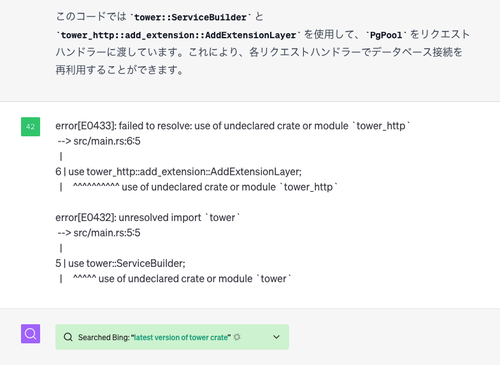Screen dimensions: 500x365
Task: Expand the Searched Bing results chevron
Action: (x=276, y=337)
